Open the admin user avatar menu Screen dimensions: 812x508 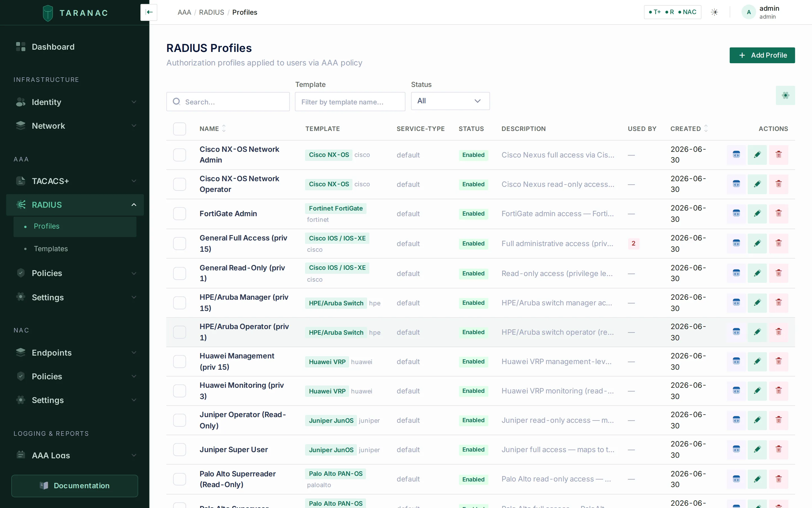point(748,12)
